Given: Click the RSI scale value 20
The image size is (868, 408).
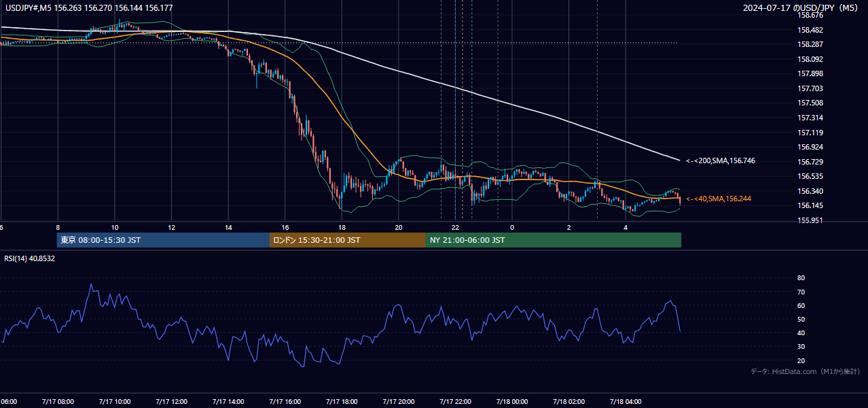Looking at the screenshot, I should coord(801,360).
